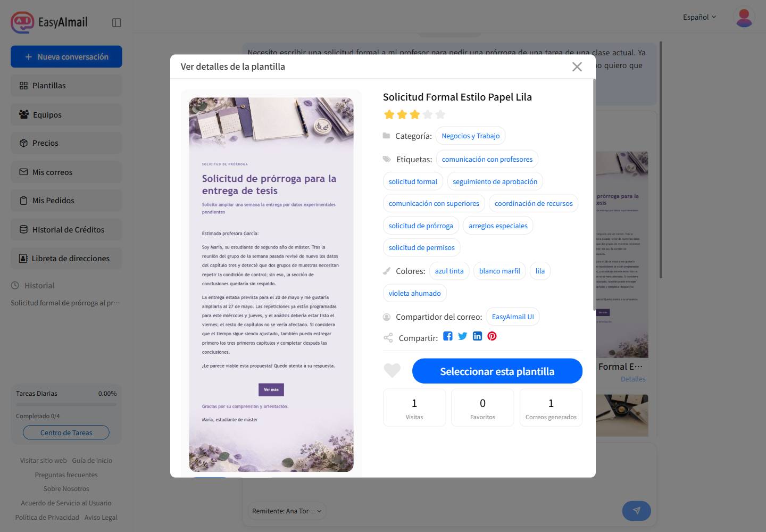Image resolution: width=766 pixels, height=532 pixels.
Task: Click the Tareas Diarias progress bar
Action: tap(66, 404)
